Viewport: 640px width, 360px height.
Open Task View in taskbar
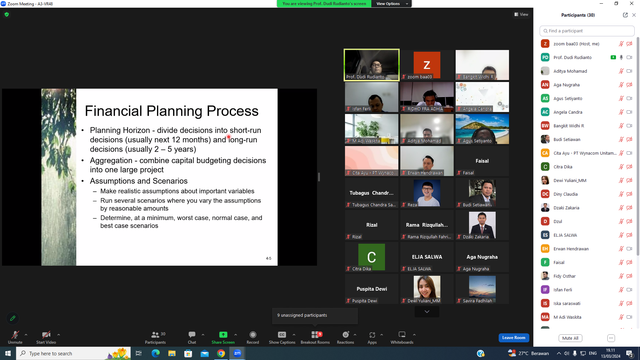139,353
